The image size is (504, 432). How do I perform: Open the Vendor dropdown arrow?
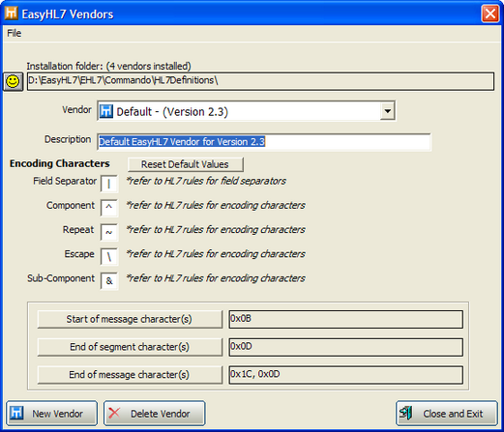point(387,111)
